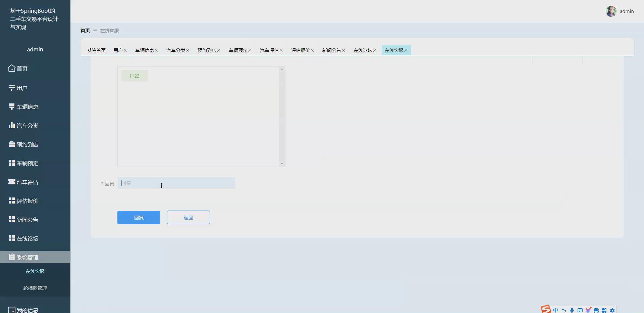
Task: Click the ticket icon beside 汽车评估
Action: (x=12, y=182)
